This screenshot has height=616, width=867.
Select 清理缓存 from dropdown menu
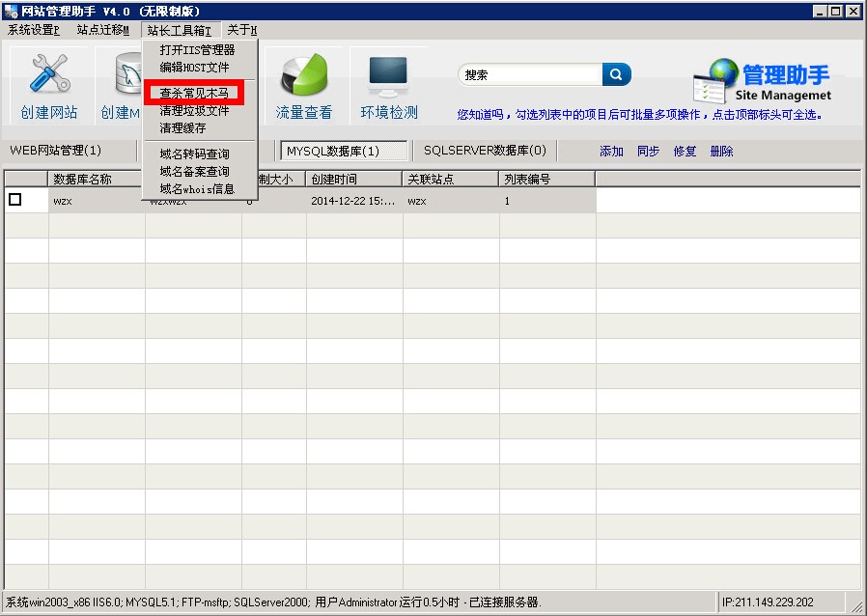coord(182,127)
